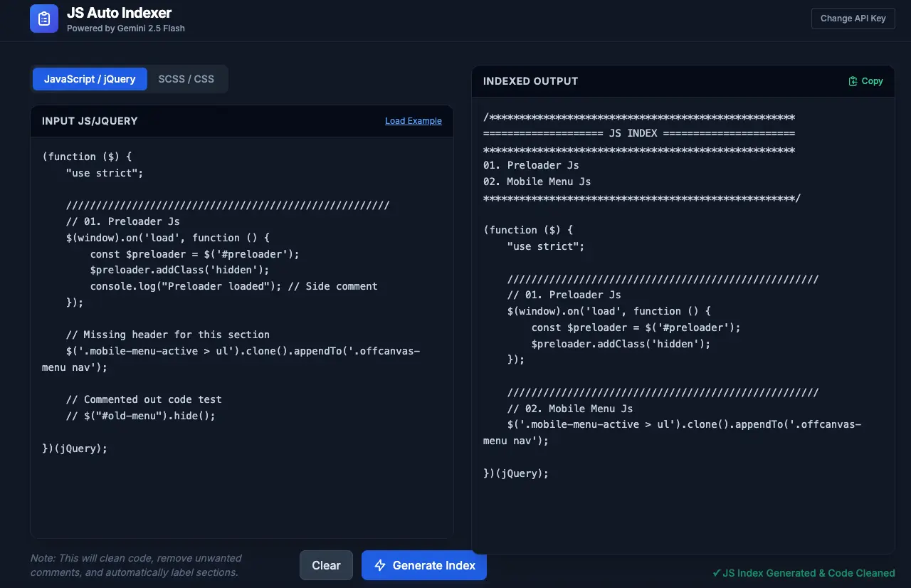Click the JS Auto Indexer title text
Screen dimensions: 911x588
118,12
